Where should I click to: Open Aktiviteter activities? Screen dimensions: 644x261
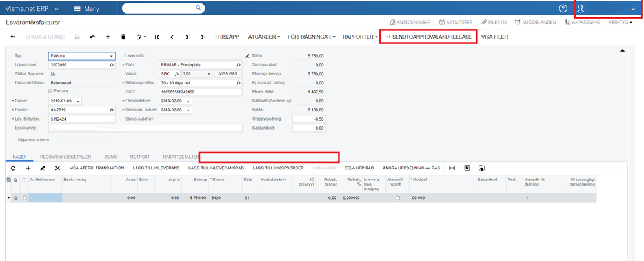pyautogui.click(x=456, y=22)
